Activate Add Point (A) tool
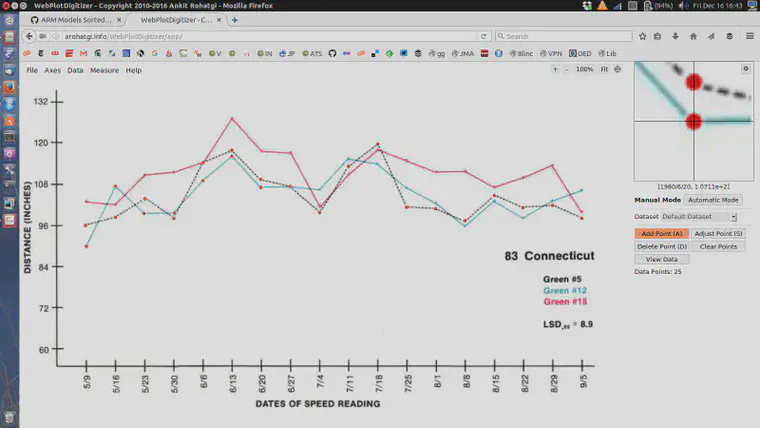Image resolution: width=760 pixels, height=428 pixels. point(662,234)
